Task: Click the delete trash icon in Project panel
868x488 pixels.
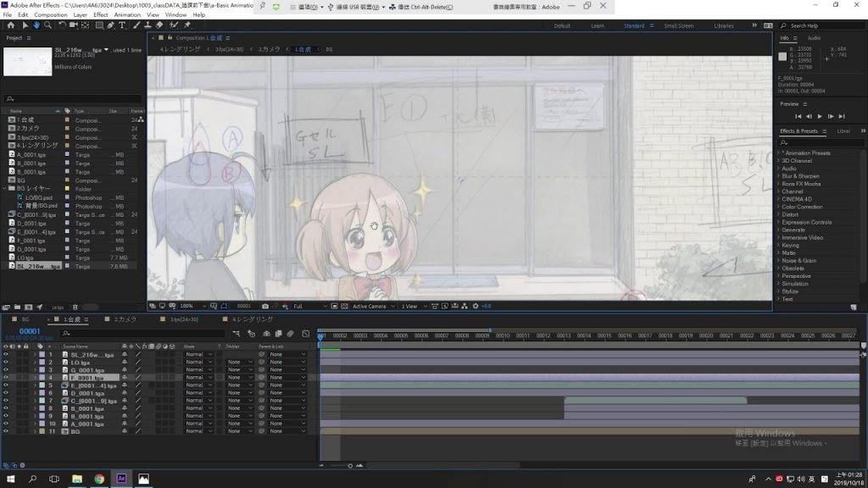Action: click(x=75, y=307)
